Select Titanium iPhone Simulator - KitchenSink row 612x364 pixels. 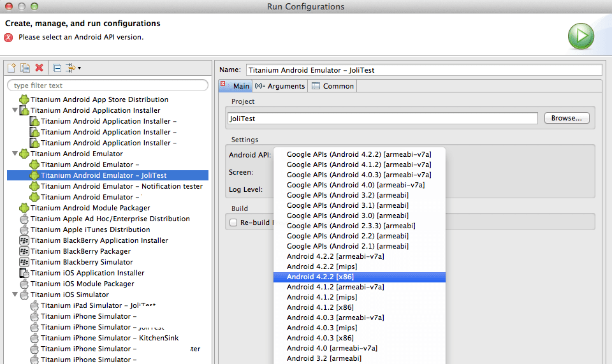[x=108, y=338]
